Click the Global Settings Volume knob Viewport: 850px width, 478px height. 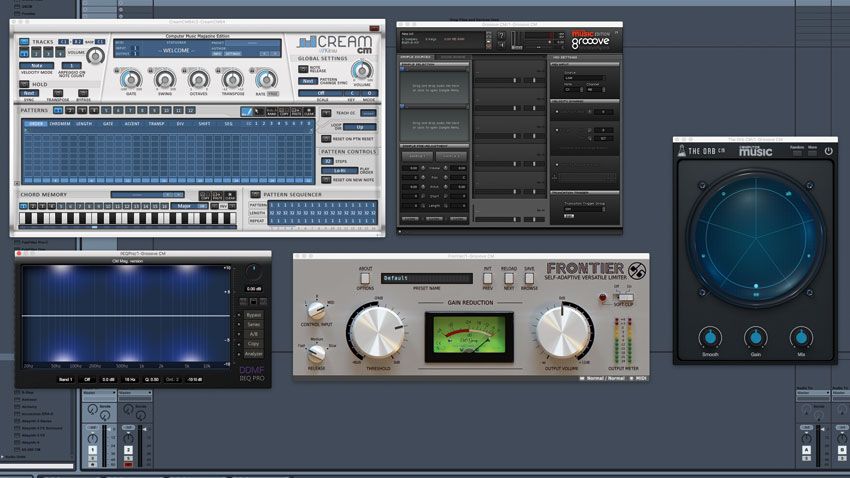click(362, 70)
